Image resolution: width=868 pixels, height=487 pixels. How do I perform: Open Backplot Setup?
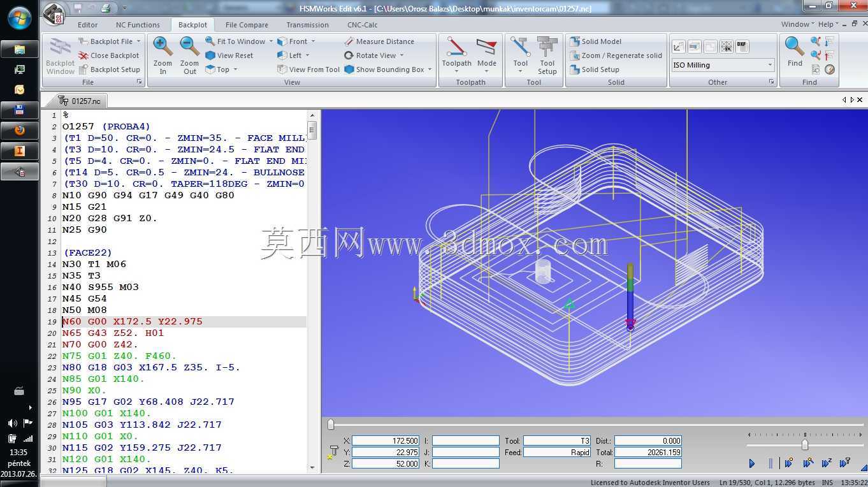[x=109, y=69]
